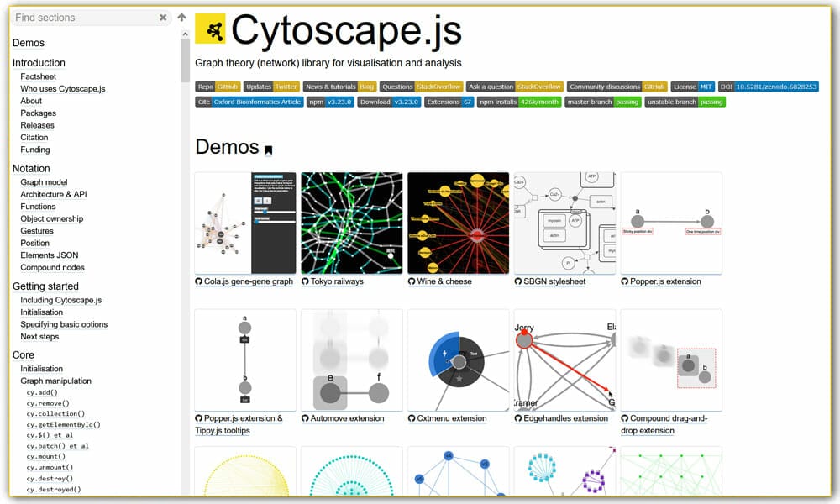Screen dimensions: 840x504
Task: Click the GitHub icon beside Automove extension
Action: pos(306,418)
